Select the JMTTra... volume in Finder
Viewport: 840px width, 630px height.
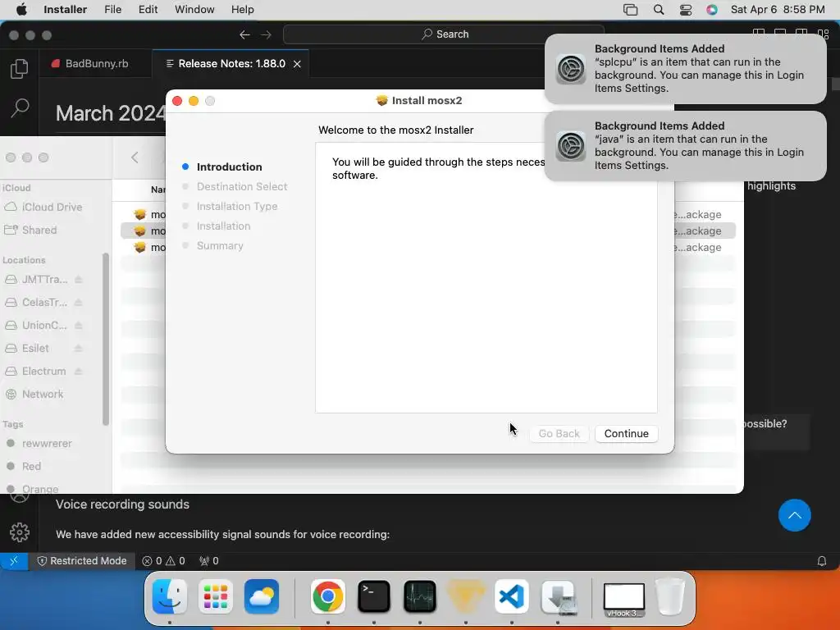[38, 280]
